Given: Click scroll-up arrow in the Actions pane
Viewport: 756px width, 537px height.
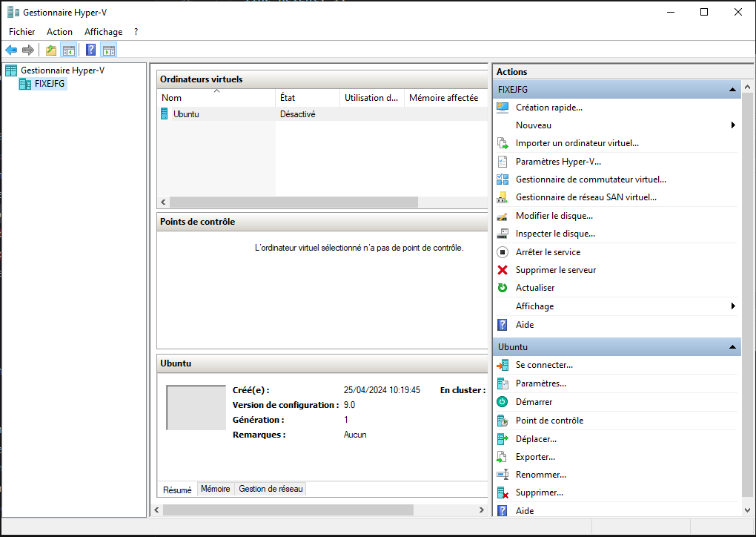Looking at the screenshot, I should (747, 88).
